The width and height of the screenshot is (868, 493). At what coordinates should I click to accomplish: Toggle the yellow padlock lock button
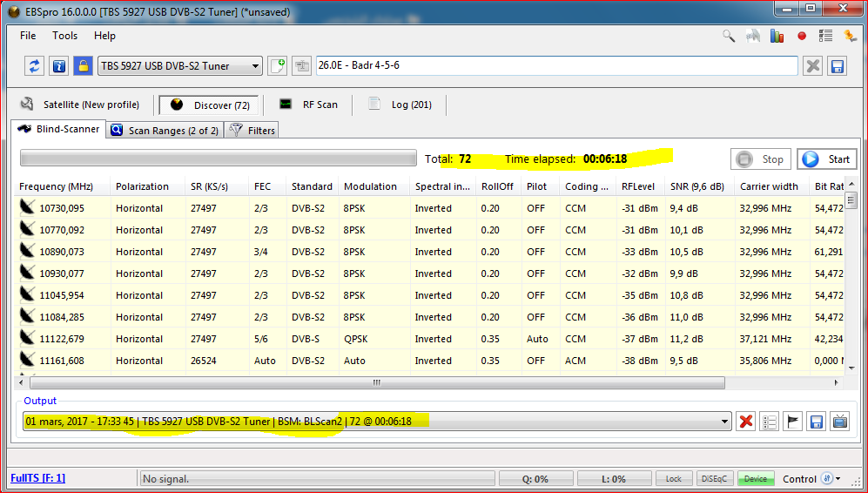tap(82, 66)
